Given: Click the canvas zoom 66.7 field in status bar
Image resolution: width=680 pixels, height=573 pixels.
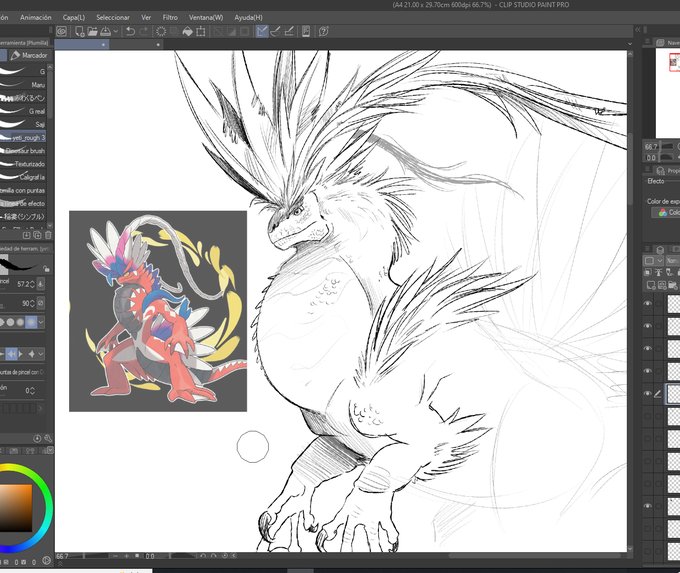Looking at the screenshot, I should pos(62,556).
